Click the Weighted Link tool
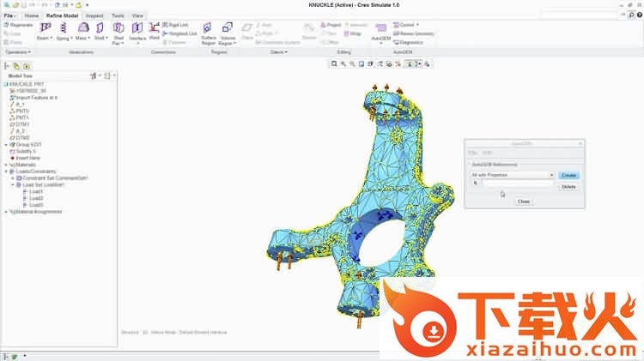This screenshot has height=361, width=644. (180, 33)
